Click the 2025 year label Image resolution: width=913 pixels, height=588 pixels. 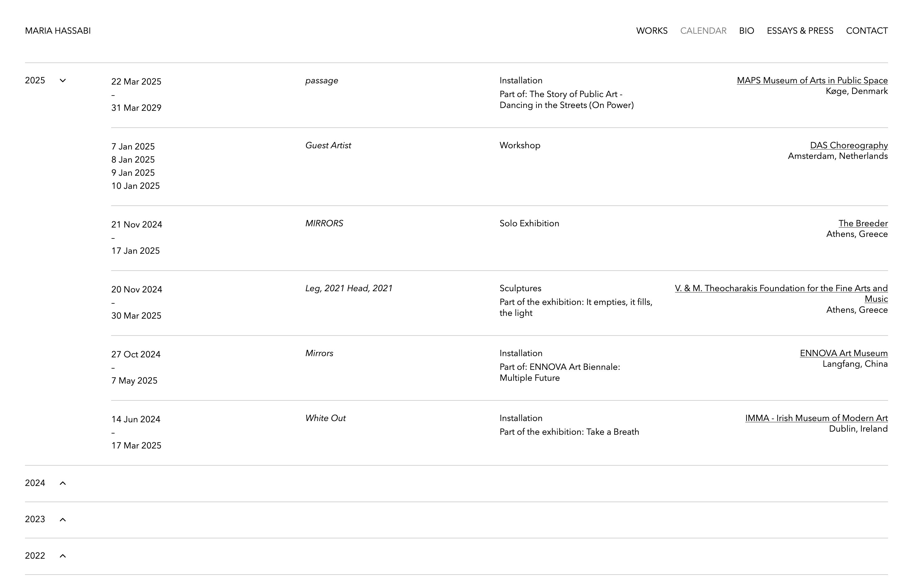[35, 81]
